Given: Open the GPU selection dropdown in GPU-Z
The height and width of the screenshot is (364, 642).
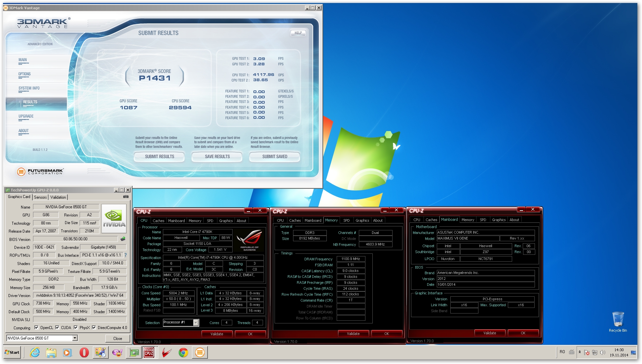Looking at the screenshot, I should (x=75, y=338).
